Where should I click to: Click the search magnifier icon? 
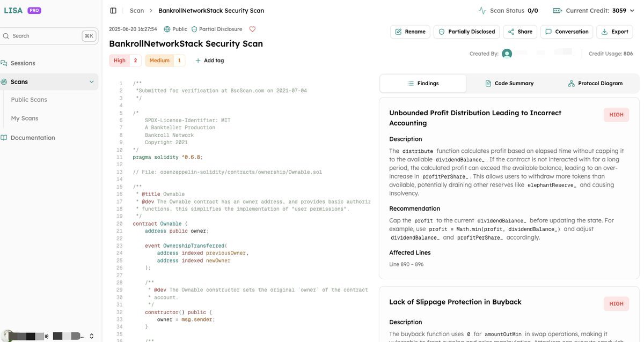pyautogui.click(x=6, y=36)
